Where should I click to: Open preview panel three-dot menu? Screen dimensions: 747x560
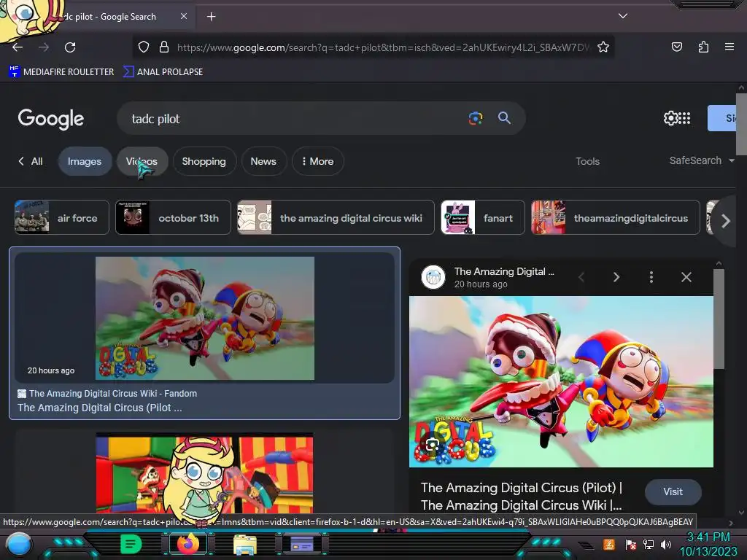point(651,277)
